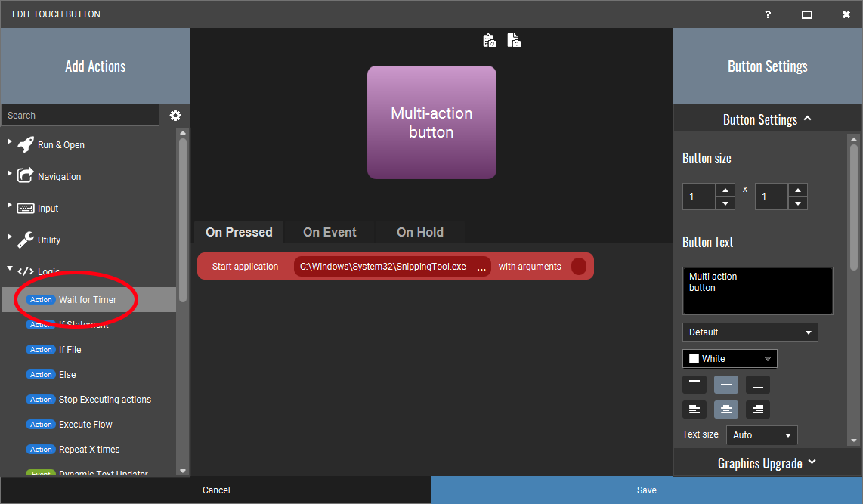Click the copy document icon above the button preview
Image resolution: width=863 pixels, height=504 pixels.
click(x=514, y=41)
